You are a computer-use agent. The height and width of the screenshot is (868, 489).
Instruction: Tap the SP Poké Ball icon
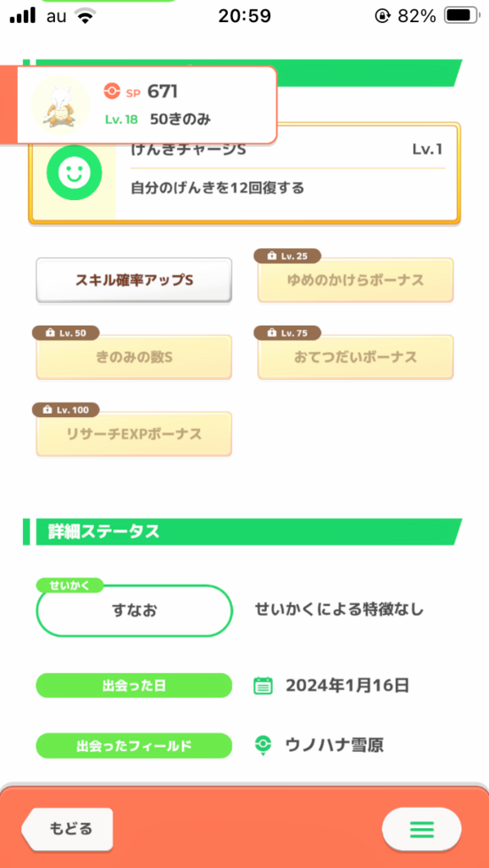coord(112,92)
